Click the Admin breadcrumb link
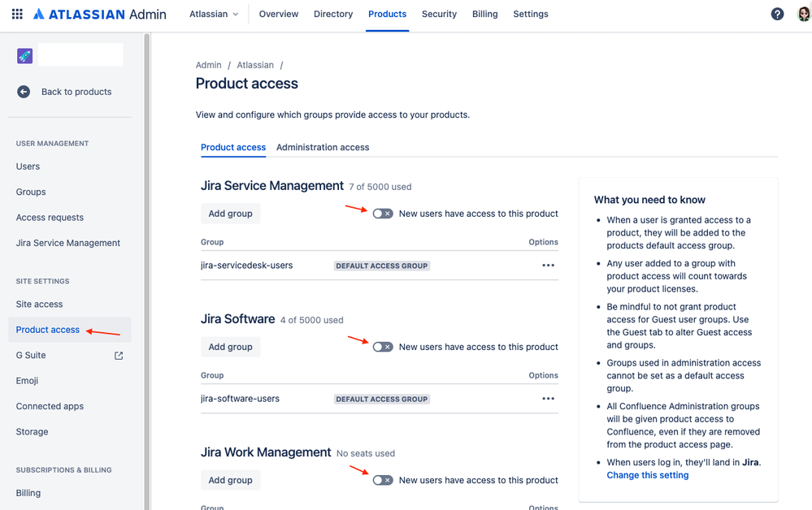Screen dimensions: 812x510 tap(208, 65)
